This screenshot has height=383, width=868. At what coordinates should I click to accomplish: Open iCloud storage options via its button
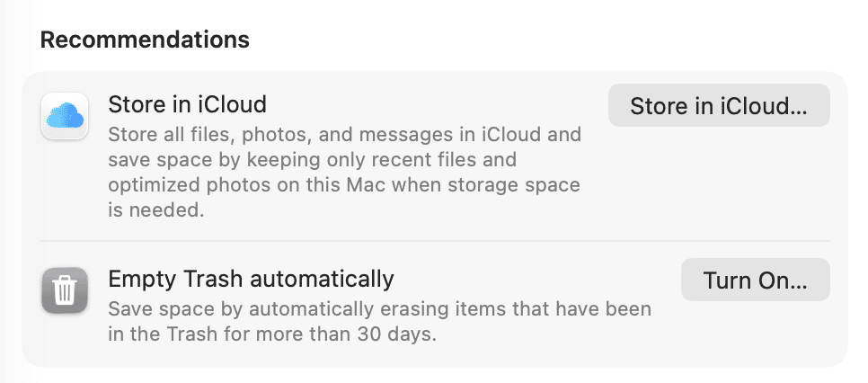pos(718,106)
